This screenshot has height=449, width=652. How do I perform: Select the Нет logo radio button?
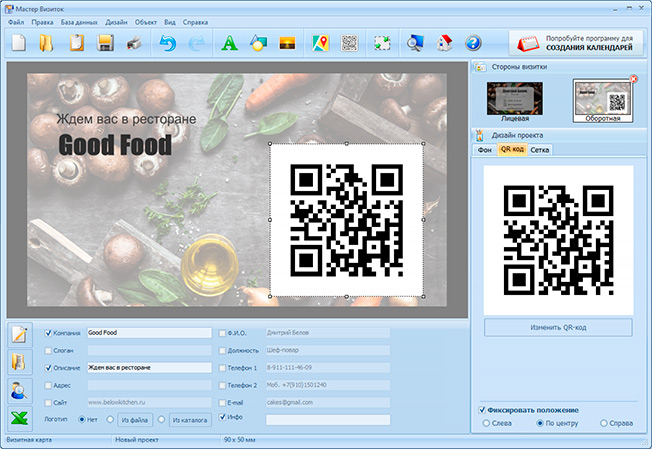(x=82, y=419)
